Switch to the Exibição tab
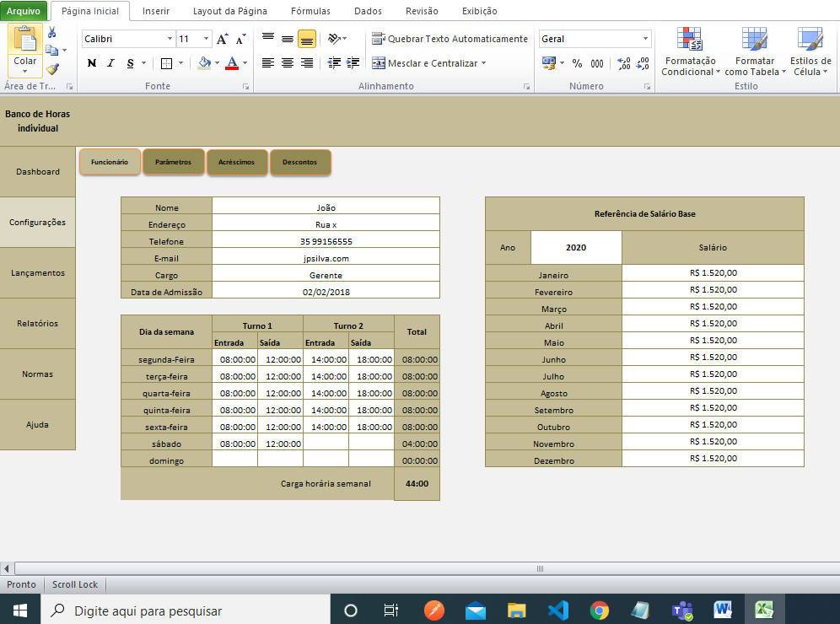840x624 pixels. tap(480, 11)
